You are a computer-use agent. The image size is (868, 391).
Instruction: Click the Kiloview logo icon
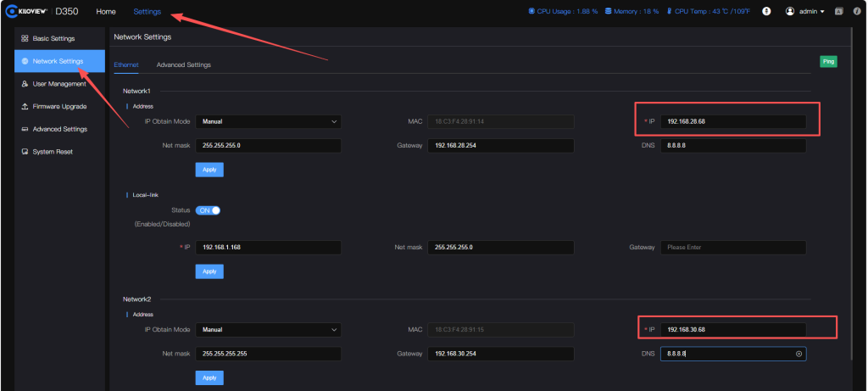(10, 12)
